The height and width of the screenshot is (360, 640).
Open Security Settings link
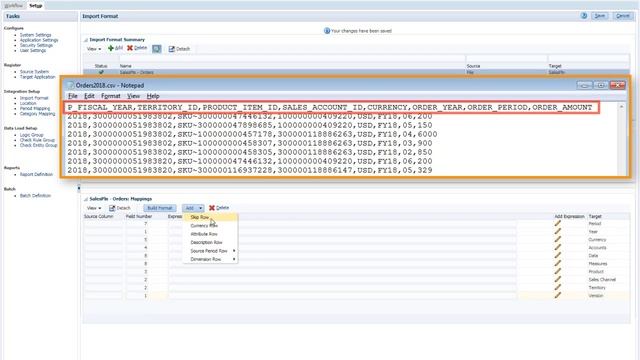pos(36,45)
